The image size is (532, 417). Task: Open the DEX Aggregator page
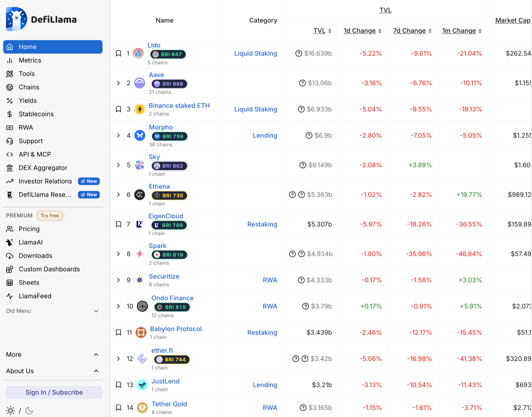[x=53, y=168]
